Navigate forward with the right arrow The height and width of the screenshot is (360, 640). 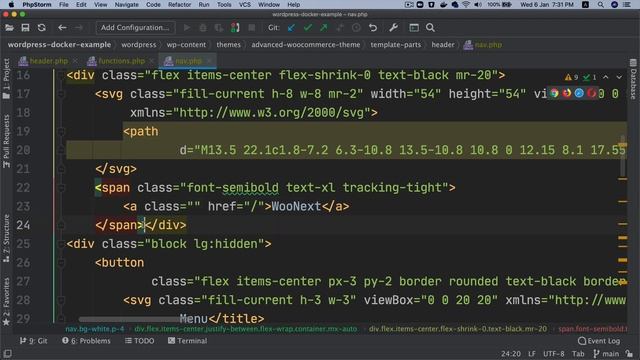[x=78, y=28]
